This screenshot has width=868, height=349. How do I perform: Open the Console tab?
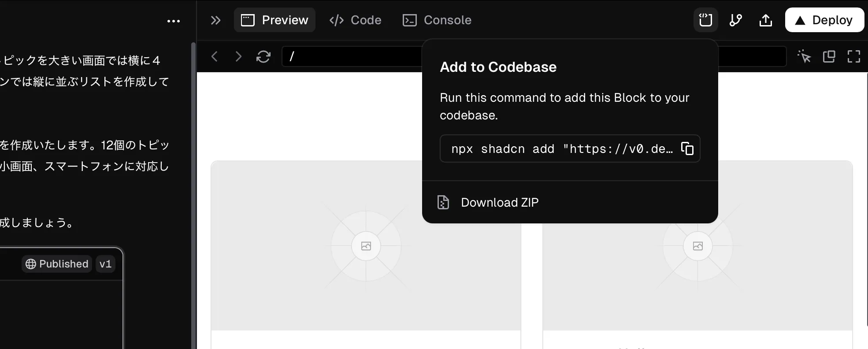click(x=437, y=20)
